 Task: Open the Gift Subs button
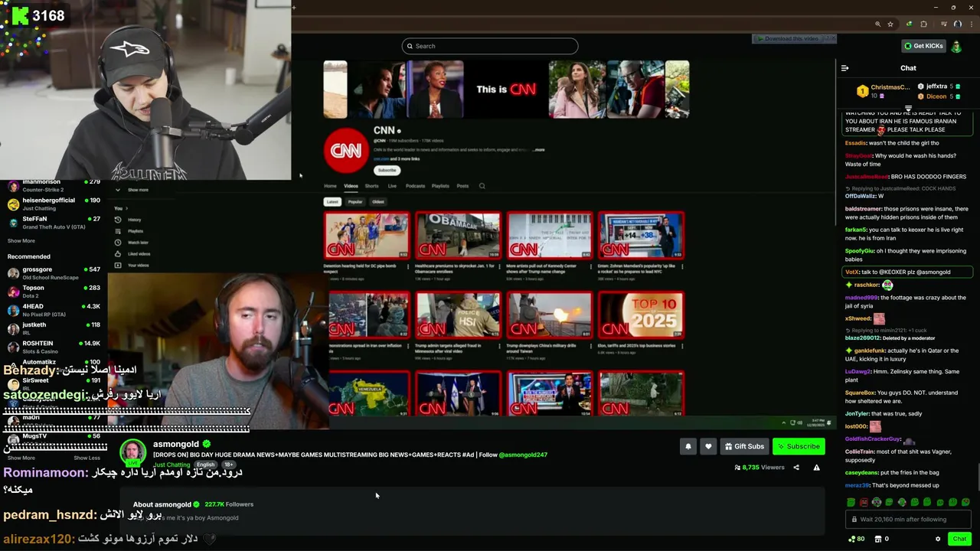[744, 446]
